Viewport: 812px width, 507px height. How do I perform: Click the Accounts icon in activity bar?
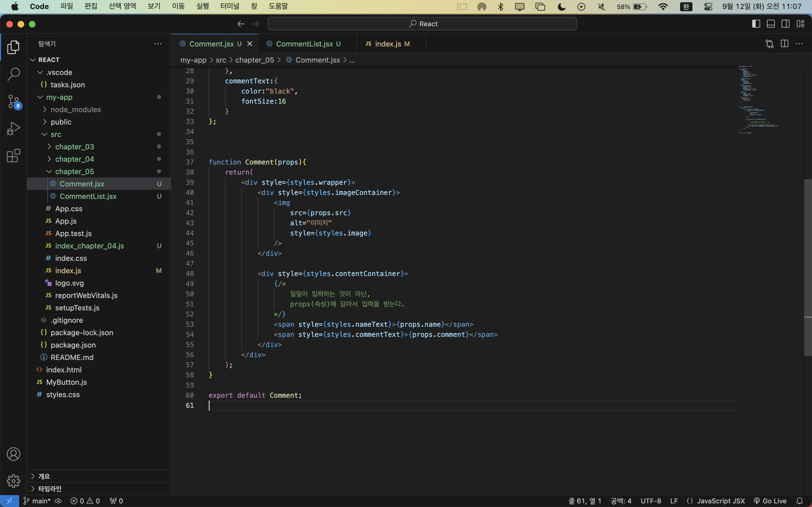14,454
